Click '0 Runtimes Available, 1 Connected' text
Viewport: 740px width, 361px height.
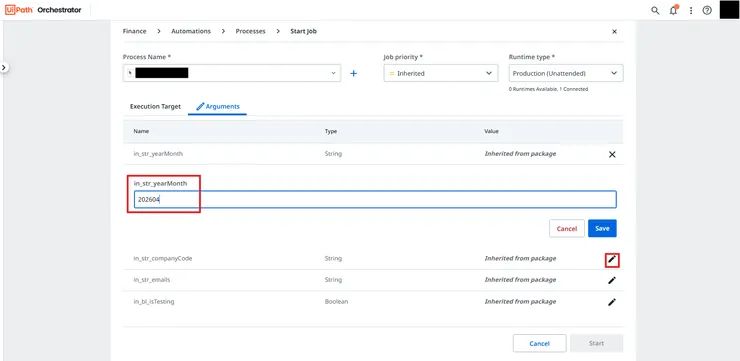point(548,89)
